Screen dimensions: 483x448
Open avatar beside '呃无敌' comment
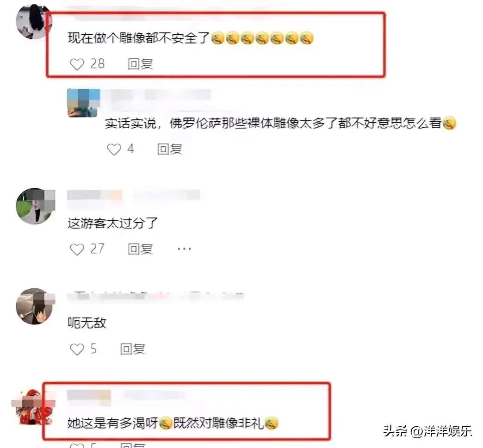coord(35,306)
